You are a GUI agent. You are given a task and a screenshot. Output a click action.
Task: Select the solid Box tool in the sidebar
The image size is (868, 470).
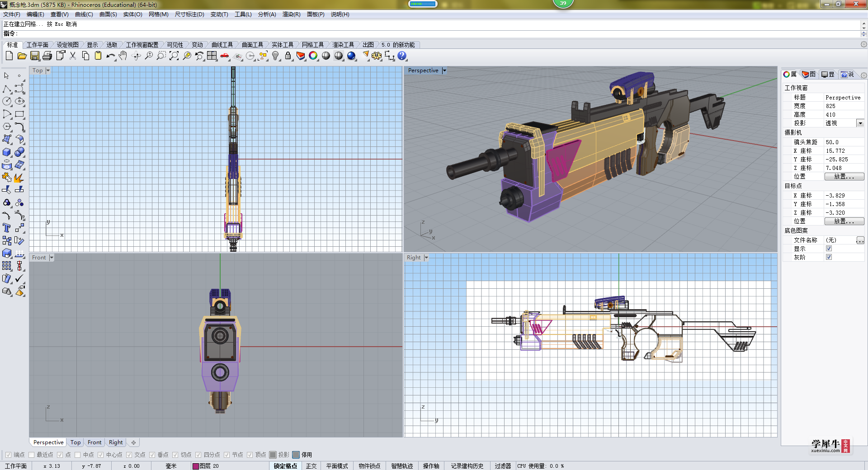7,152
